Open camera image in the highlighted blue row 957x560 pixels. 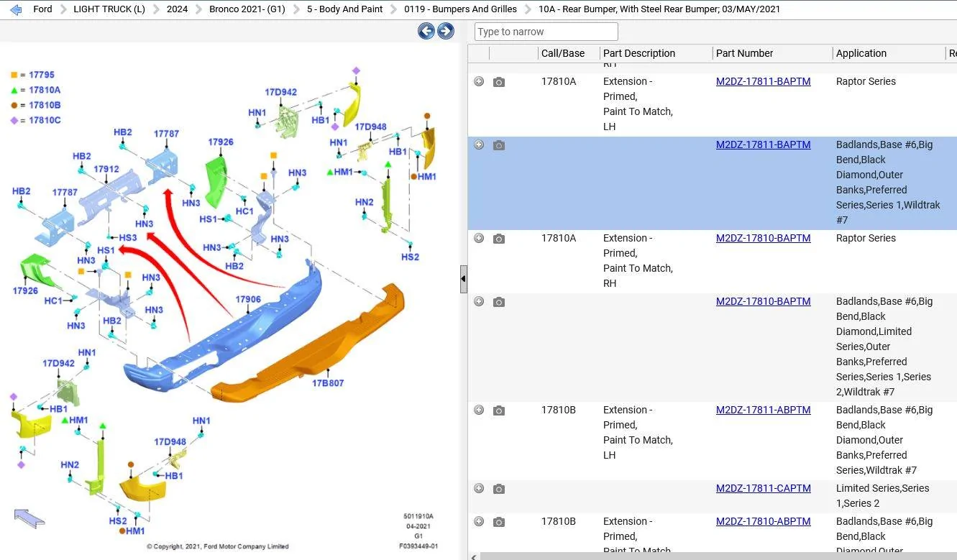pos(499,145)
